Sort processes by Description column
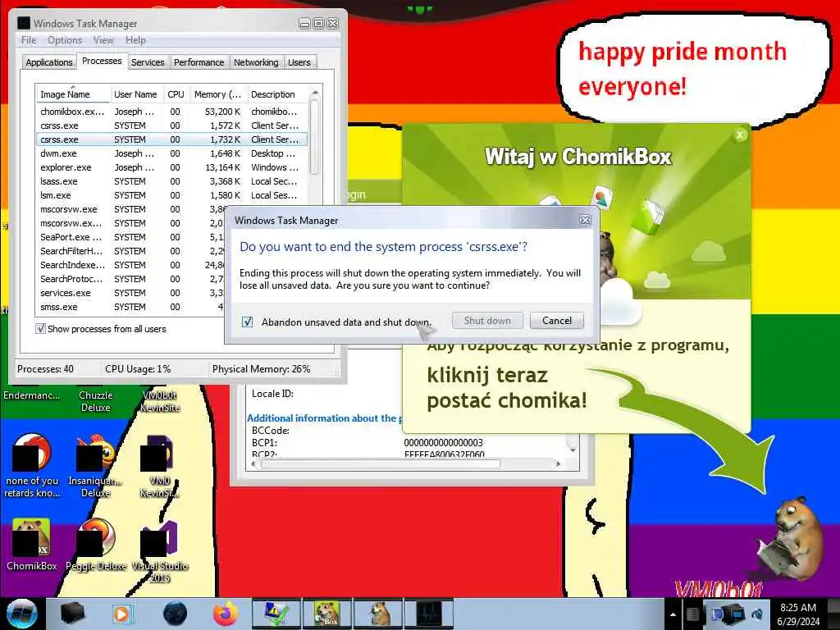This screenshot has width=840, height=630. click(277, 94)
